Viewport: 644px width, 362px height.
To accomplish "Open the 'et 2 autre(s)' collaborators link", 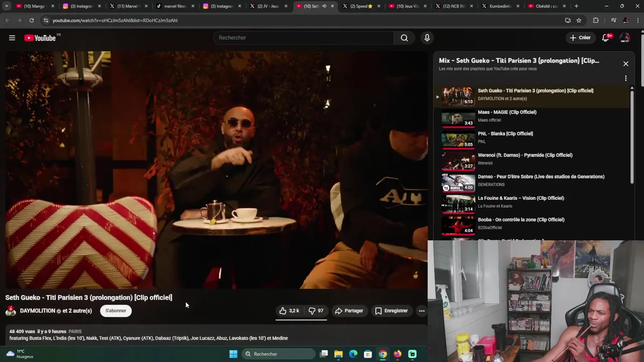I will click(77, 311).
